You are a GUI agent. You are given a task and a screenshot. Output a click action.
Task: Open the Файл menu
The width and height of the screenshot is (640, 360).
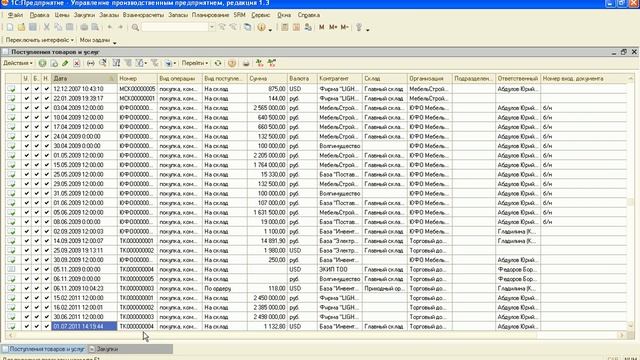pyautogui.click(x=15, y=15)
